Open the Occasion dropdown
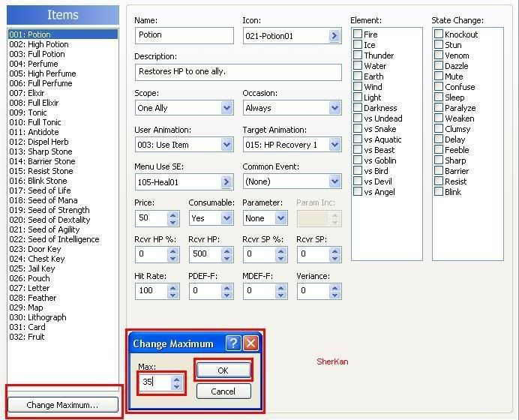519x420 pixels. point(334,108)
